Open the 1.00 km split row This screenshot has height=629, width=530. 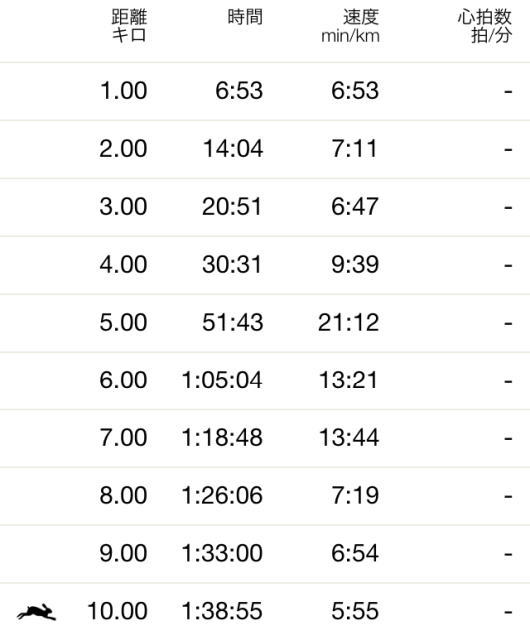tap(265, 91)
